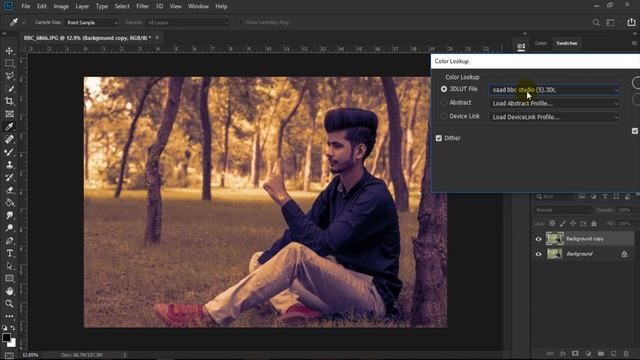
Task: Open the 3DLUT File dropdown
Action: click(x=554, y=90)
